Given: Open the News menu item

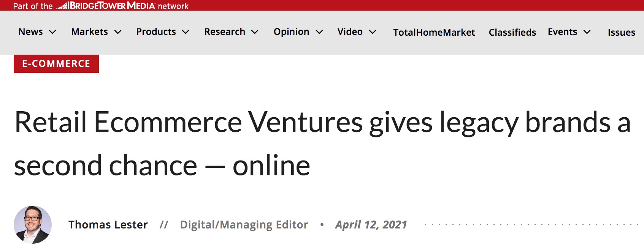Looking at the screenshot, I should (x=31, y=32).
